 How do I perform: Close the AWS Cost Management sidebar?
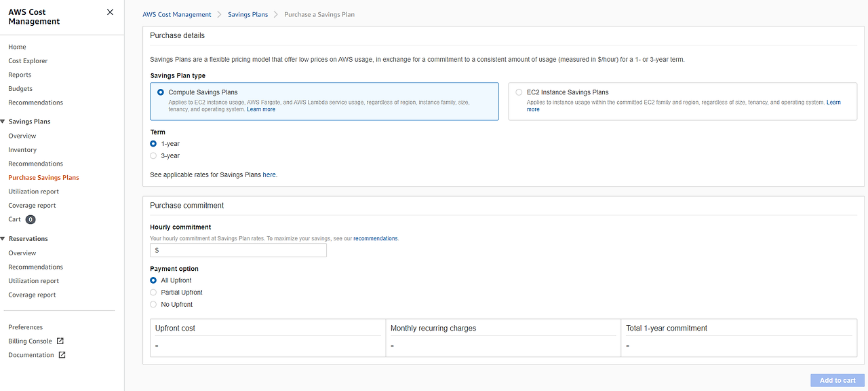point(111,12)
